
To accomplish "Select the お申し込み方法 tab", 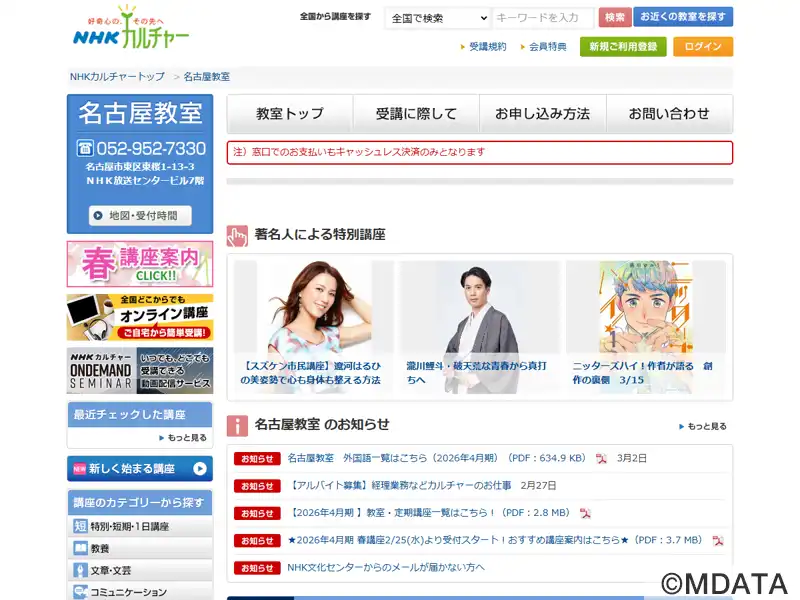I will click(x=543, y=114).
